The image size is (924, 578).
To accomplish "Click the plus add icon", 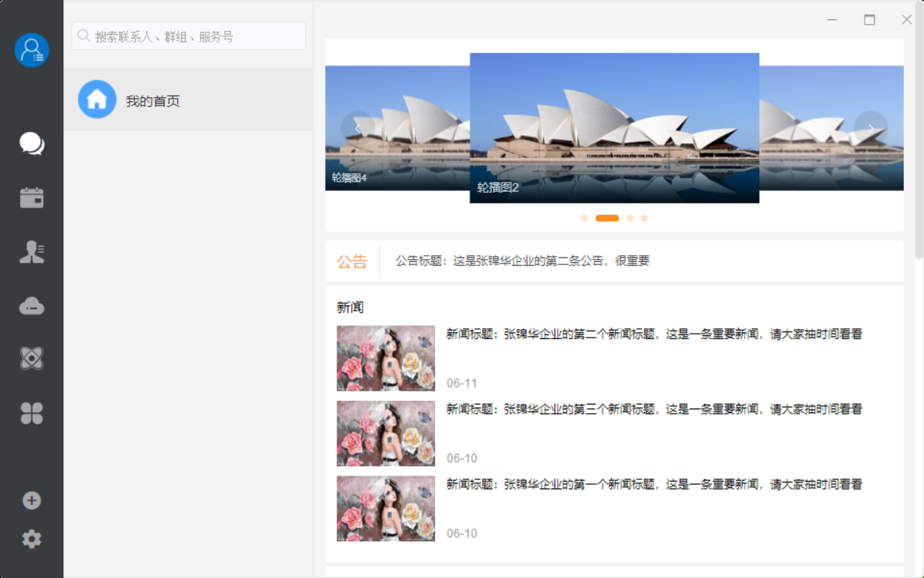I will 32,501.
